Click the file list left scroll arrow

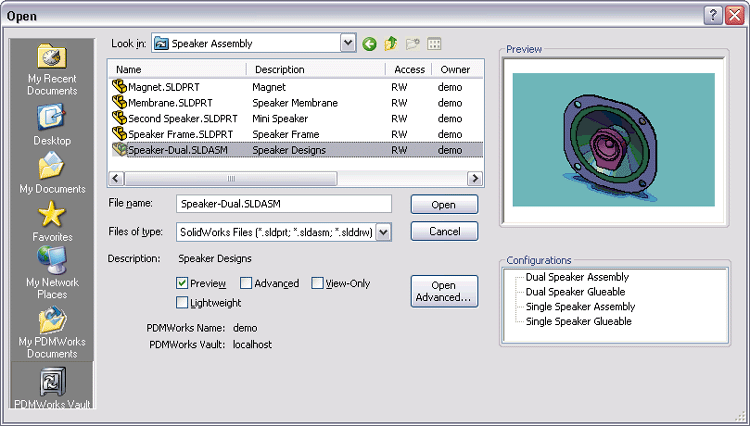115,178
